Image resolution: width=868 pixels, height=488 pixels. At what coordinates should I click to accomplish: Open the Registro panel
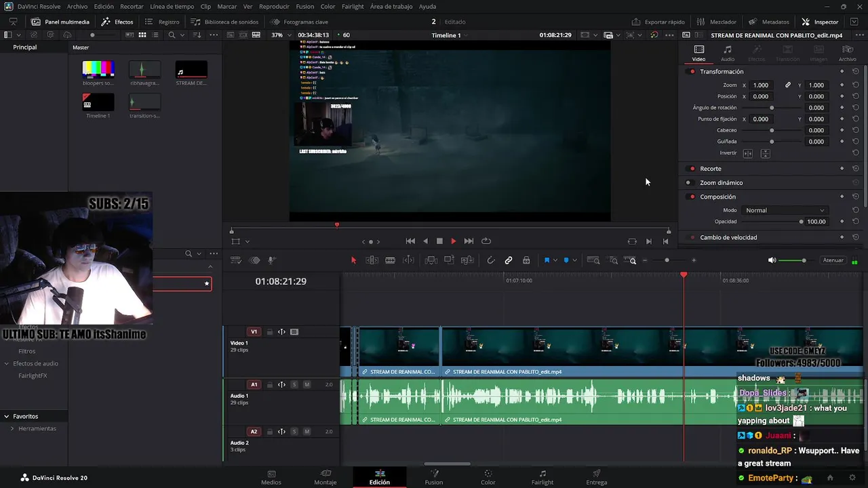tap(162, 22)
